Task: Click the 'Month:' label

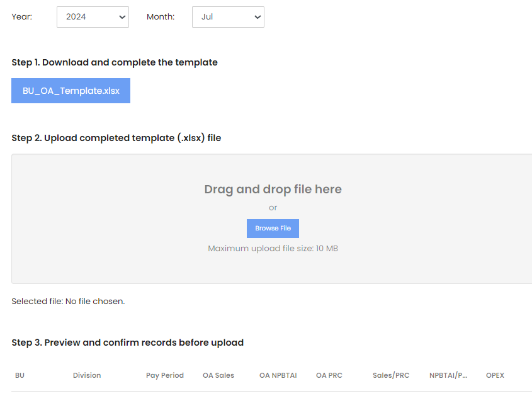Action: pyautogui.click(x=161, y=16)
